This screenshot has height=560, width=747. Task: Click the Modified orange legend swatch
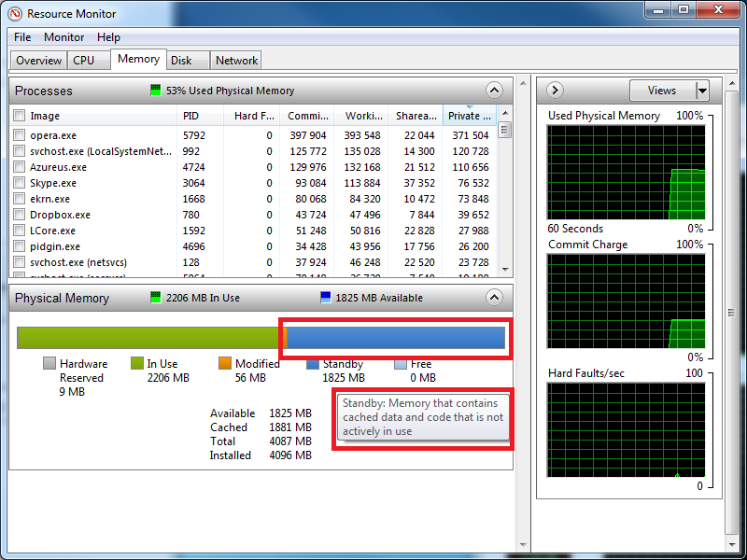tap(225, 363)
